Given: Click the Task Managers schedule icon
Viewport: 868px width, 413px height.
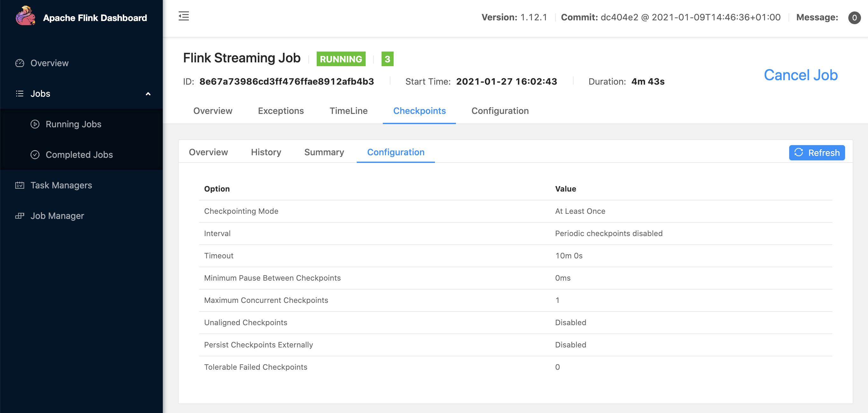Looking at the screenshot, I should pyautogui.click(x=19, y=185).
